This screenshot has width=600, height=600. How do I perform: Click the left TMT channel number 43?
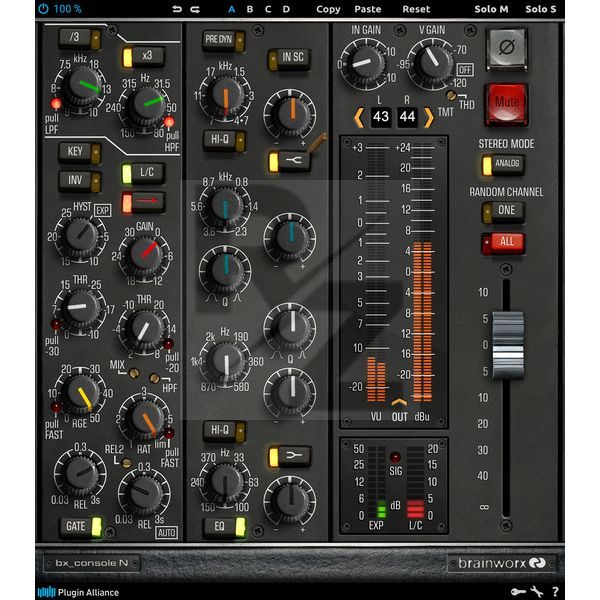pyautogui.click(x=381, y=117)
